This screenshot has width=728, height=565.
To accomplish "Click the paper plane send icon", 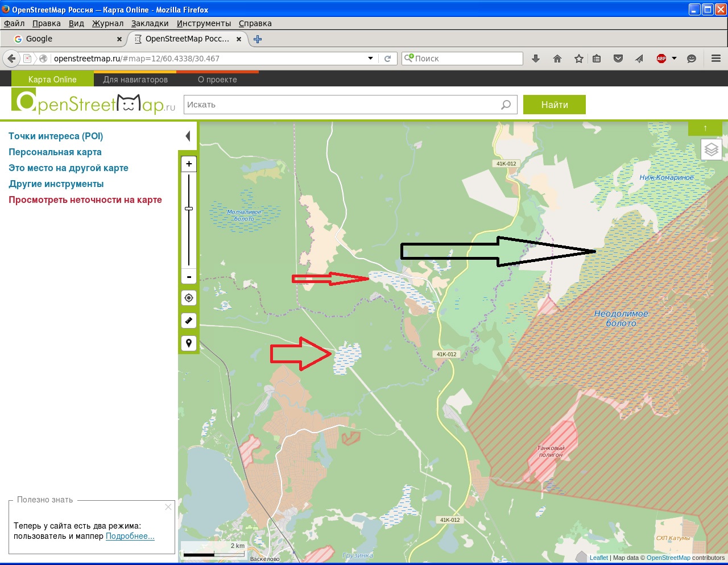I will (x=639, y=59).
